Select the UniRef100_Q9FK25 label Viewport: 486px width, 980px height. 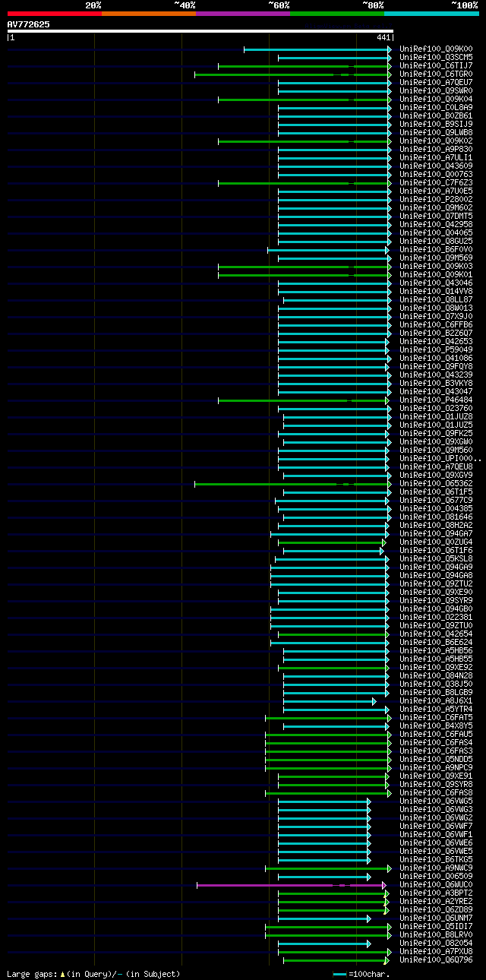[x=436, y=433]
